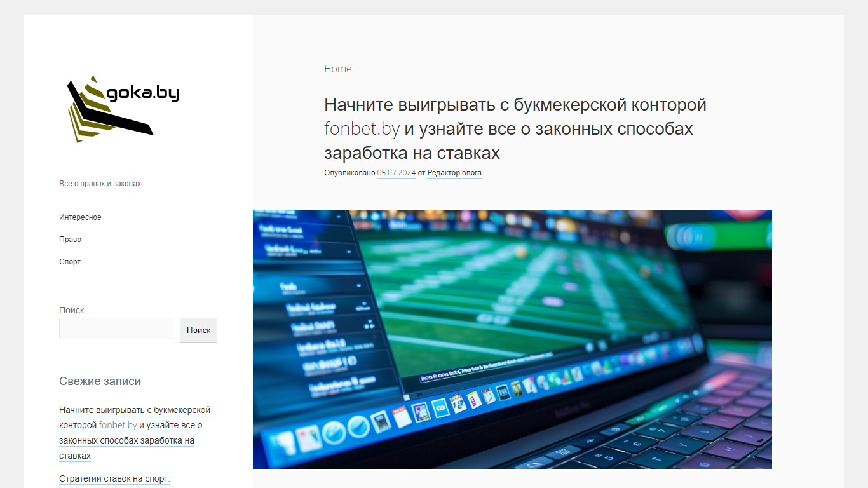Open recent post "Начните выигрывать с букмекерской конторой"
868x488 pixels.
[x=135, y=433]
